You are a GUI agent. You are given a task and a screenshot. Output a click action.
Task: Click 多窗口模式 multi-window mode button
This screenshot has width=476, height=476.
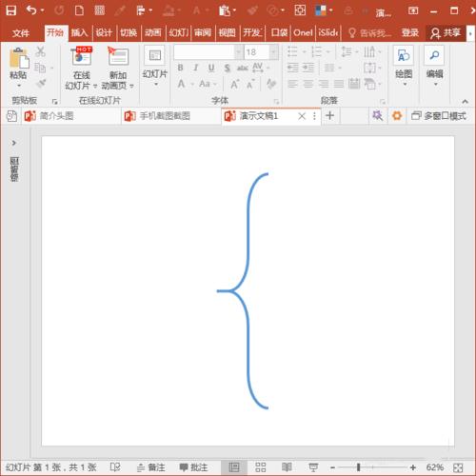[x=439, y=116]
